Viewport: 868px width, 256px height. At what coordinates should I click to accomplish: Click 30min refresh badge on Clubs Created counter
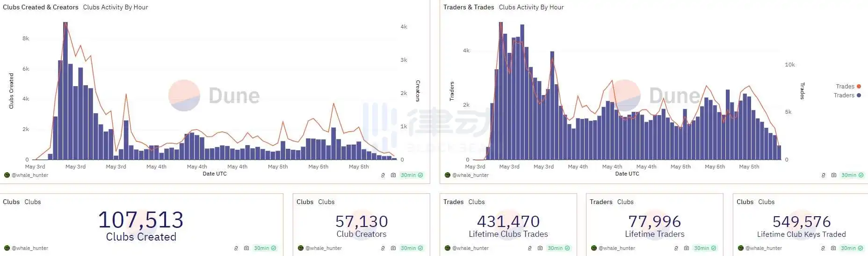265,248
